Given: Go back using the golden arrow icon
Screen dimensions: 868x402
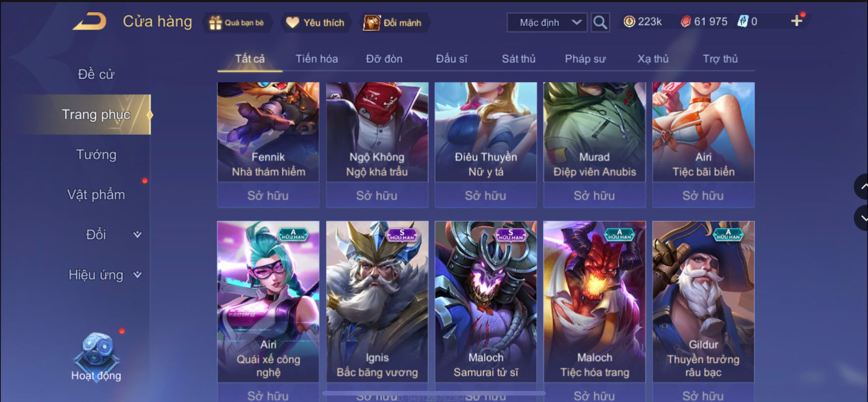Looking at the screenshot, I should pyautogui.click(x=90, y=21).
